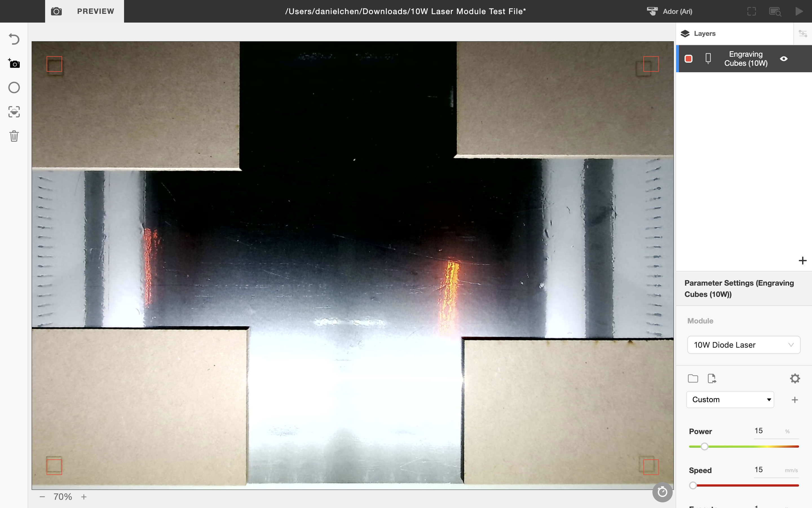Click the Parameter Settings panel heading
Viewport: 812px width, 508px height.
739,289
